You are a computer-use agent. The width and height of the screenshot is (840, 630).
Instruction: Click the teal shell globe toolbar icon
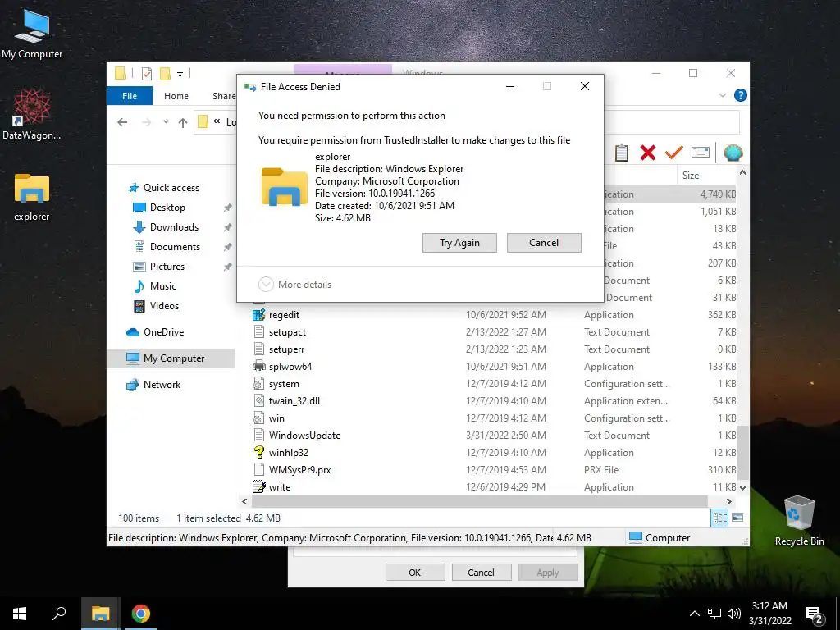(733, 153)
